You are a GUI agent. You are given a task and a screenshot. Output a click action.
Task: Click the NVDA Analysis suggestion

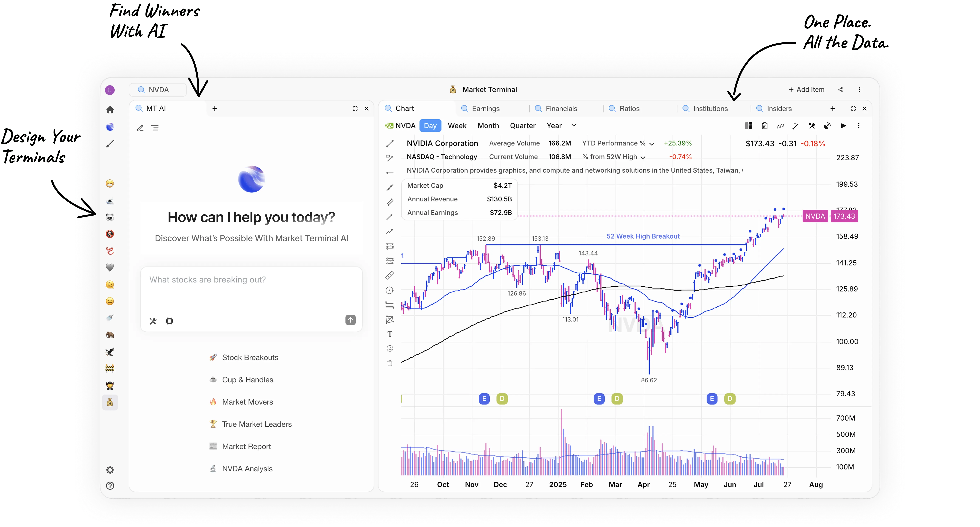coord(241,469)
